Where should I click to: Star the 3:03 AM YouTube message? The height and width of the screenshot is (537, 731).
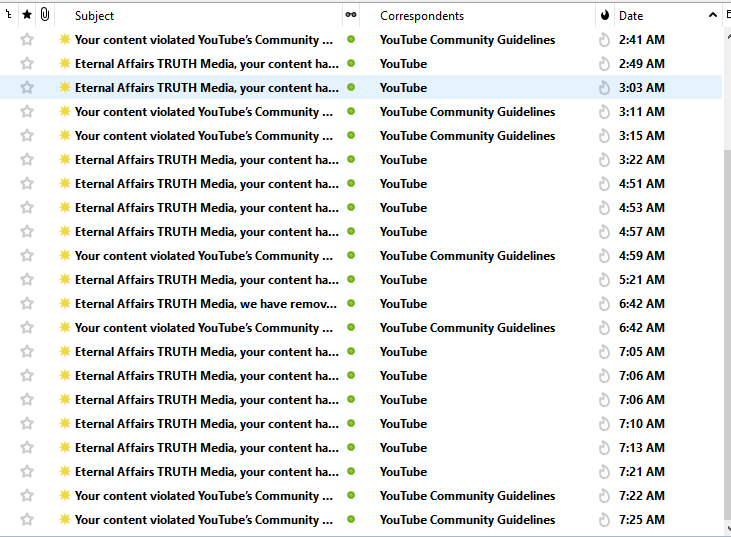[x=27, y=88]
